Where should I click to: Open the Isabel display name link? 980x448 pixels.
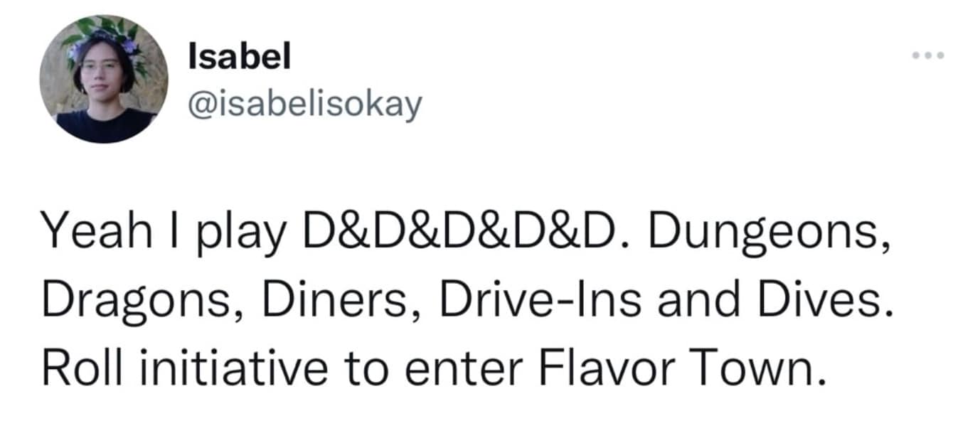click(x=240, y=57)
